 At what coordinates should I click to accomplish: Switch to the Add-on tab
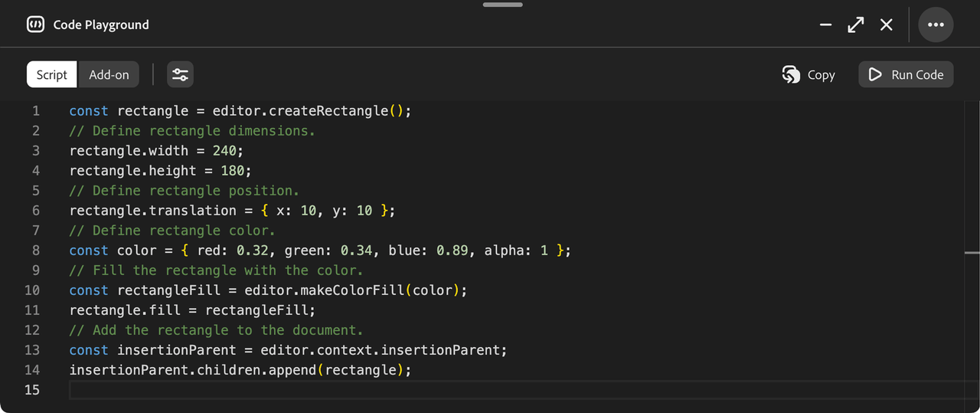click(x=109, y=74)
